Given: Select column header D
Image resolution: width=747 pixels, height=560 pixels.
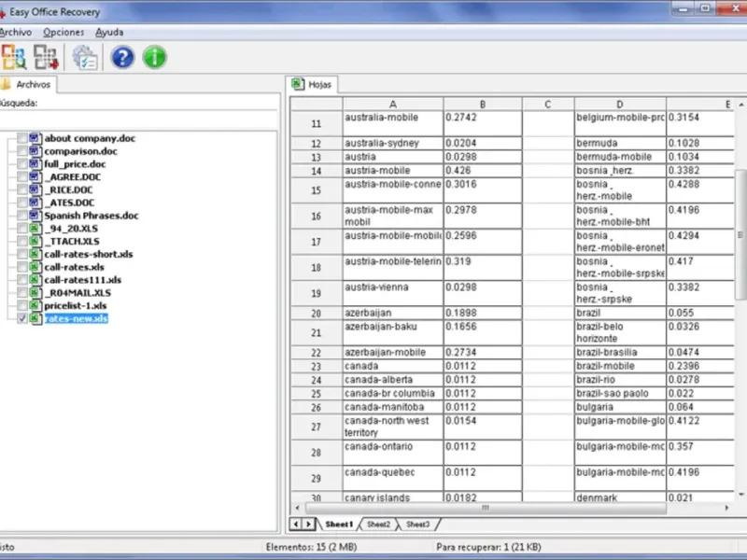Looking at the screenshot, I should [620, 105].
